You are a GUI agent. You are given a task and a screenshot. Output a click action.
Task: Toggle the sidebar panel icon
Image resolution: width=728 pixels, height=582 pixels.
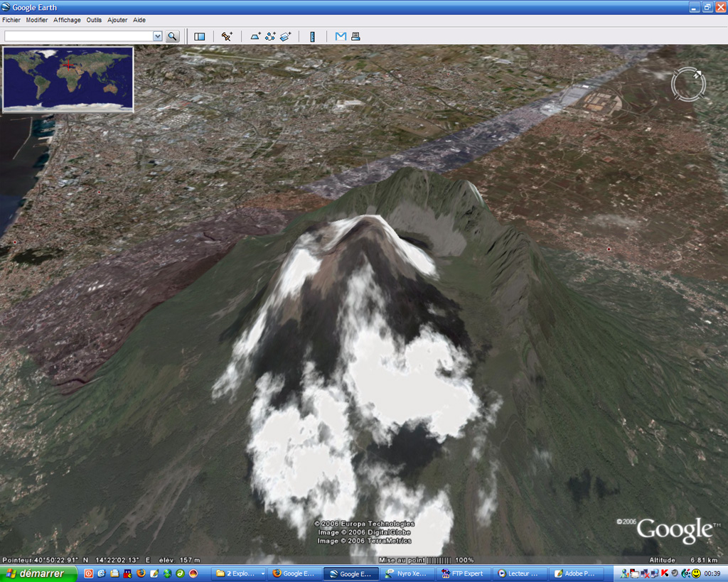[x=200, y=36]
